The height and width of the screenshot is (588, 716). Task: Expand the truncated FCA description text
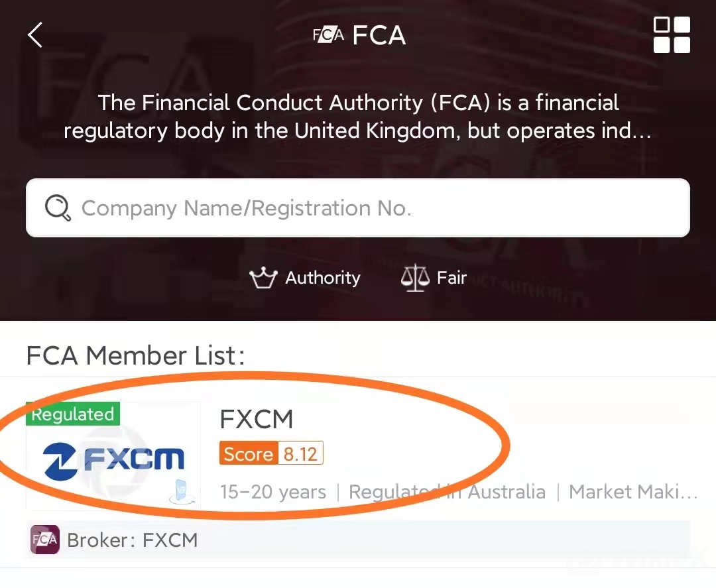point(358,117)
